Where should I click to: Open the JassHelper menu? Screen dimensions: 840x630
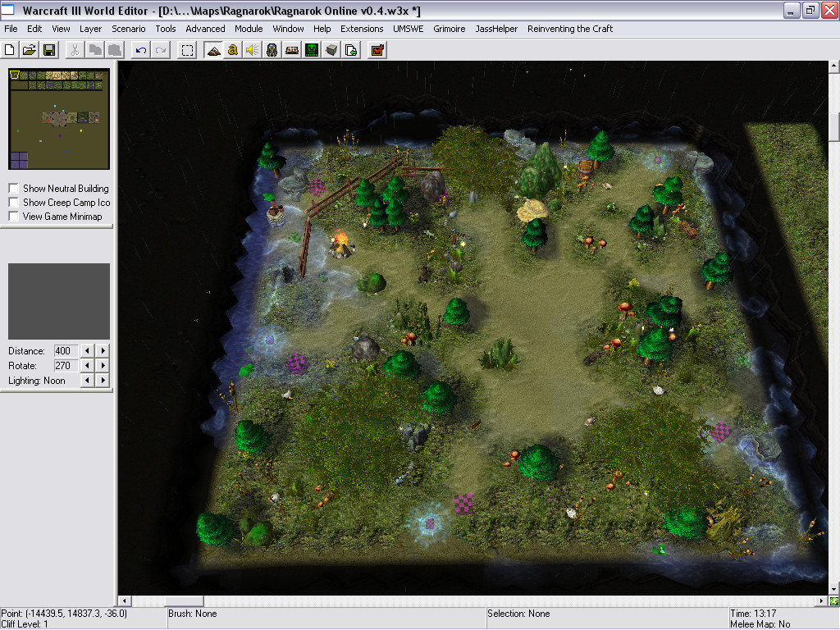coord(496,29)
